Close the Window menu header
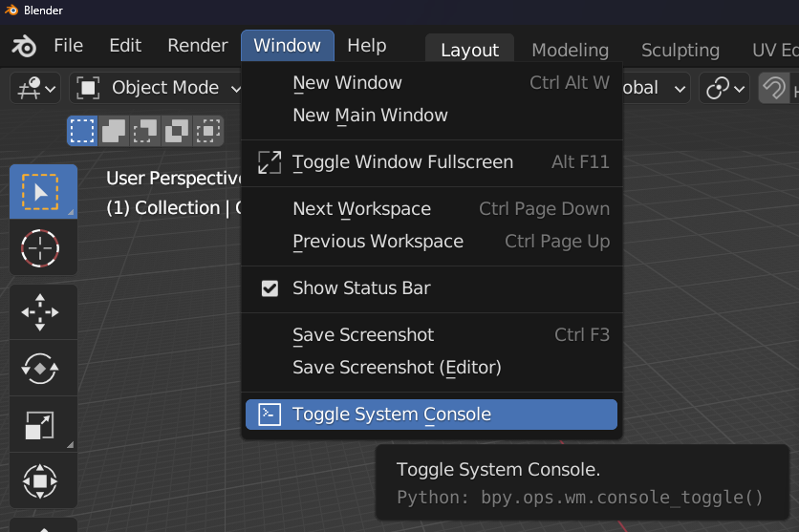 point(288,46)
